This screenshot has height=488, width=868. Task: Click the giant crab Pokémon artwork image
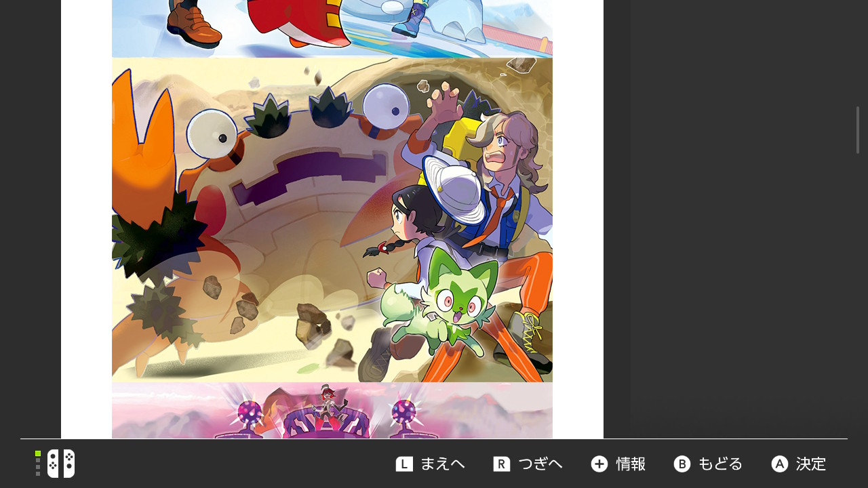(332, 220)
